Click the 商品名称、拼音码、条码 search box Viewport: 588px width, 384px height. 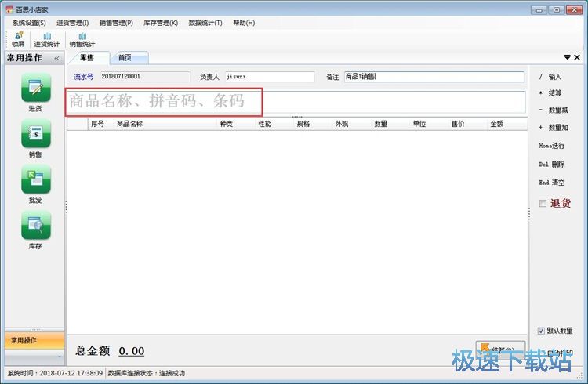click(x=296, y=101)
